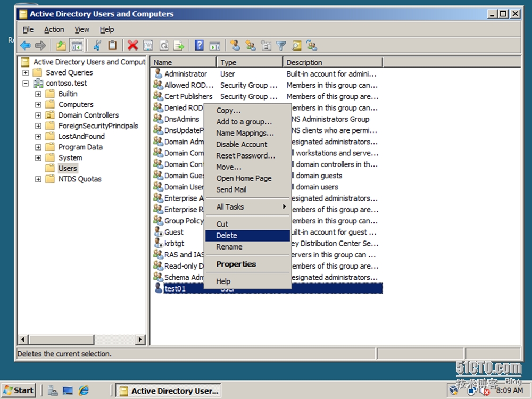The image size is (532, 399).
Task: Expand the Computers container
Action: click(38, 104)
